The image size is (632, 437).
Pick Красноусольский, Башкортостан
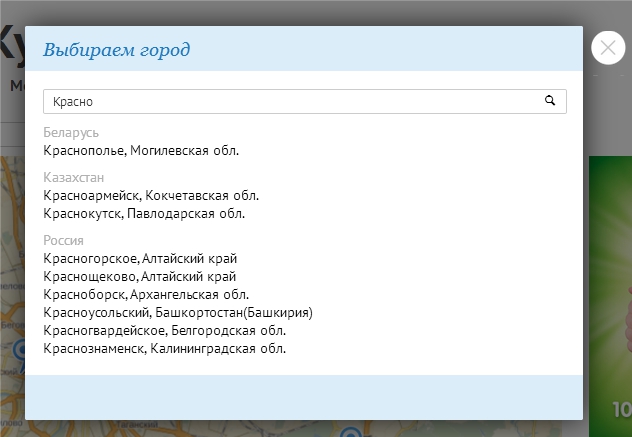pyautogui.click(x=178, y=312)
